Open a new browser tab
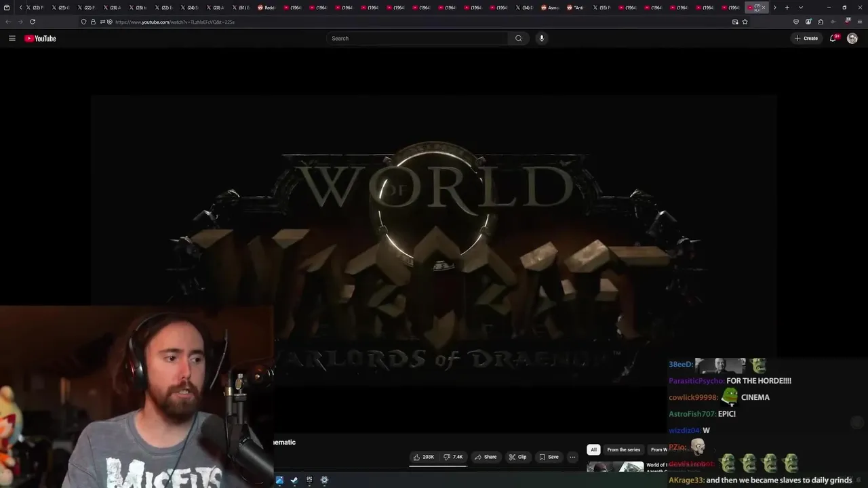 click(x=787, y=7)
